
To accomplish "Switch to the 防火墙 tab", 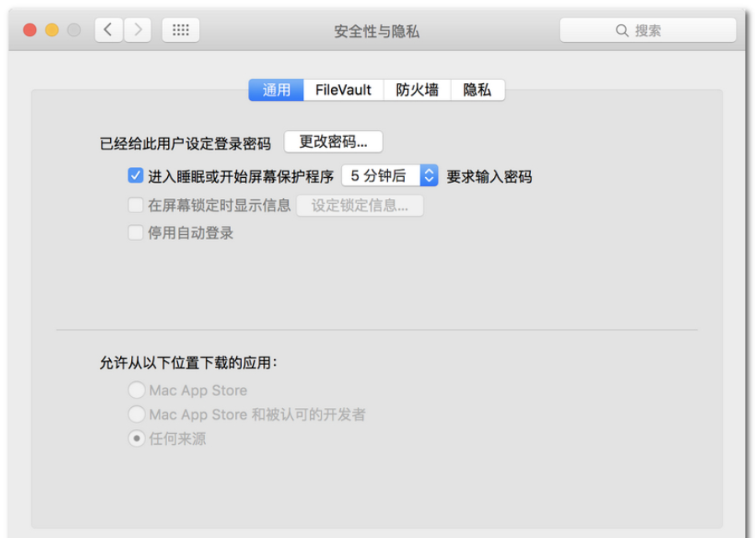I will 417,90.
